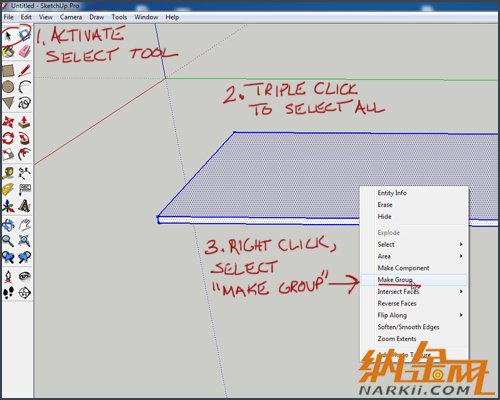This screenshot has width=500, height=400.
Task: Click the selected blue face surface
Action: point(283,173)
